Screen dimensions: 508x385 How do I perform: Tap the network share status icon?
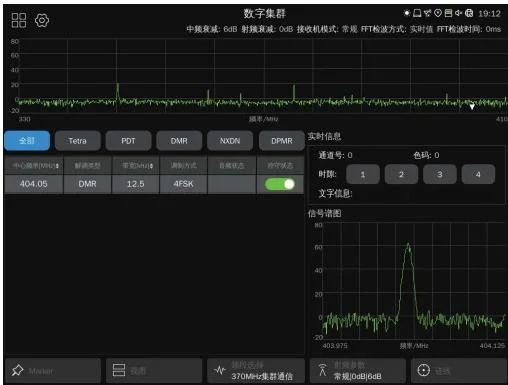pos(427,13)
